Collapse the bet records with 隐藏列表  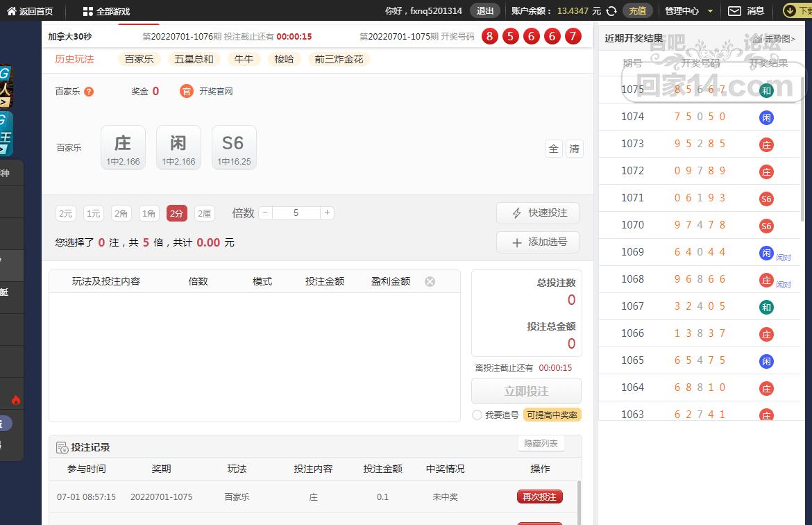[541, 444]
